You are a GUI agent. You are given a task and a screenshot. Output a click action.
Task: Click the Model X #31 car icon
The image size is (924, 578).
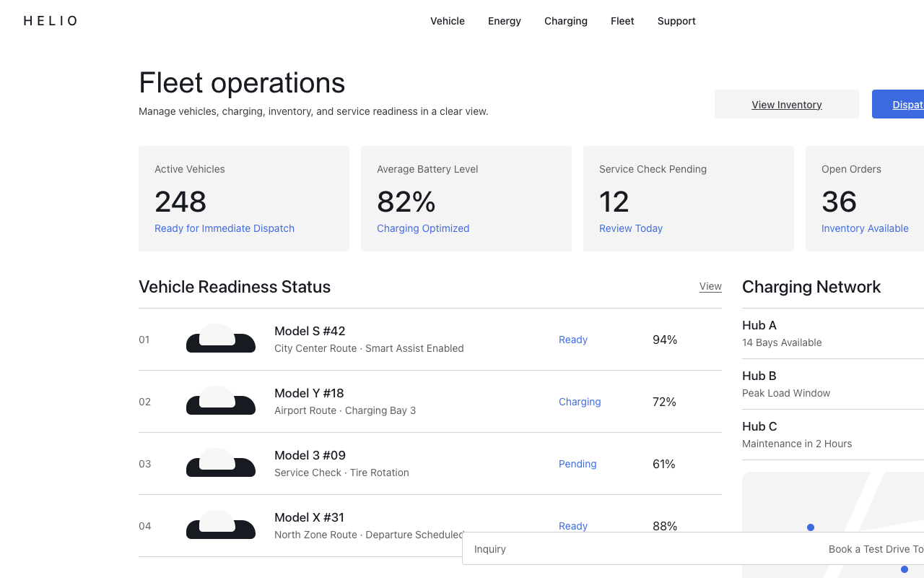pos(221,525)
